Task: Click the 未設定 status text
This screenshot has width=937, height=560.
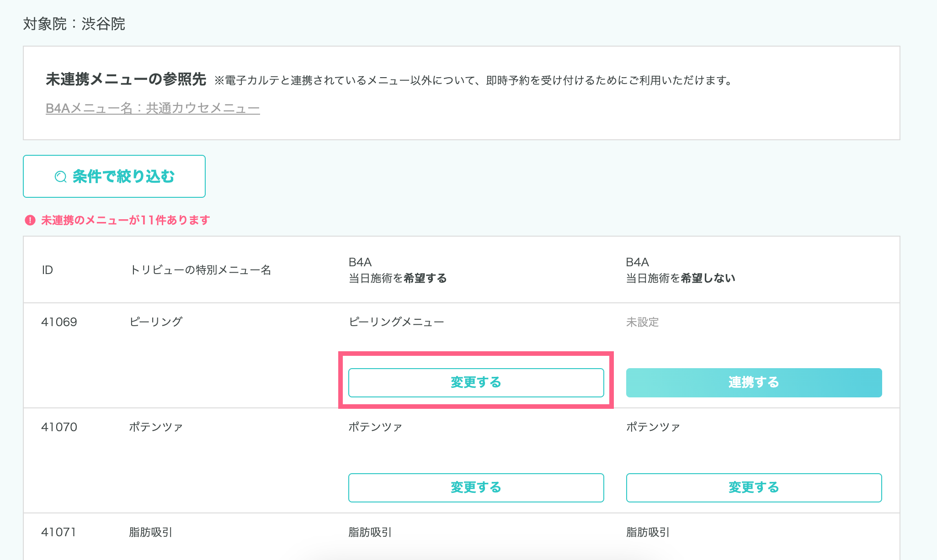Action: pos(642,322)
